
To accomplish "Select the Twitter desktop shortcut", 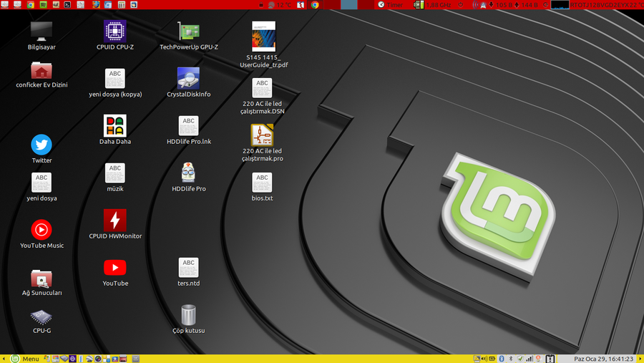I will tap(42, 145).
